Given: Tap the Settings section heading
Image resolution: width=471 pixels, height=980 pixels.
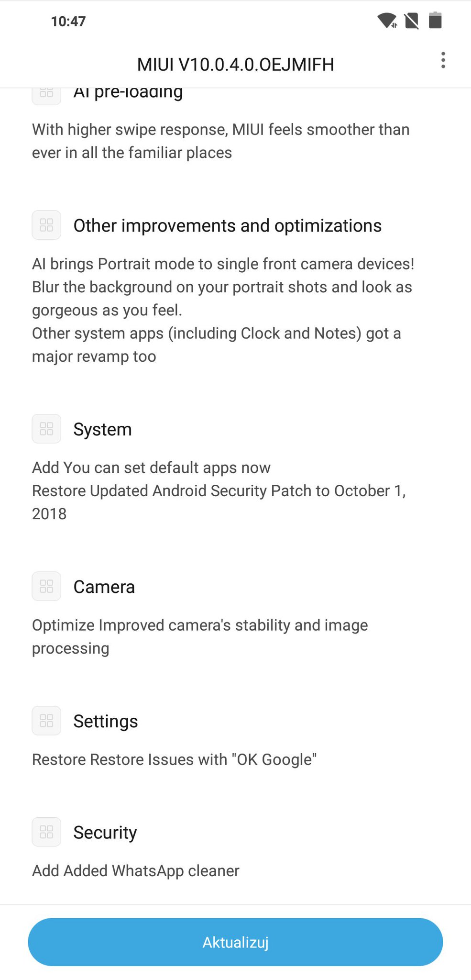Looking at the screenshot, I should tap(105, 721).
